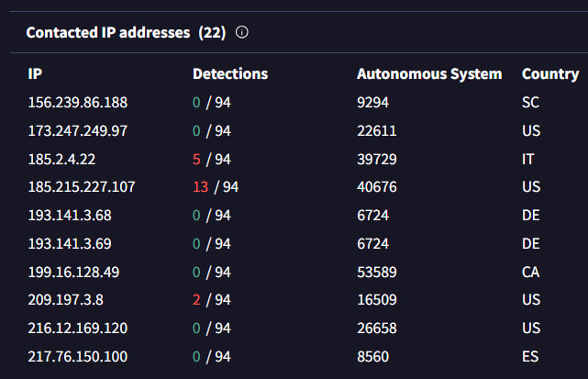Open IP address 185.215.227.107
The image size is (588, 379).
click(82, 187)
